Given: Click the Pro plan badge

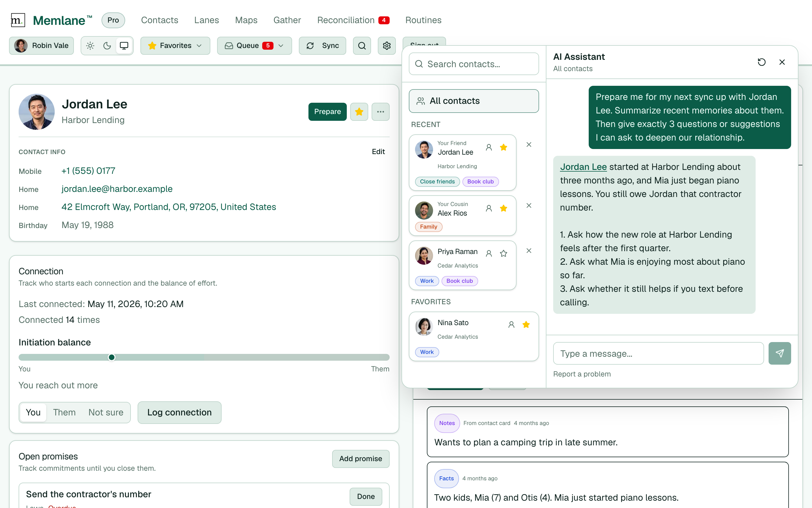Looking at the screenshot, I should tap(113, 20).
